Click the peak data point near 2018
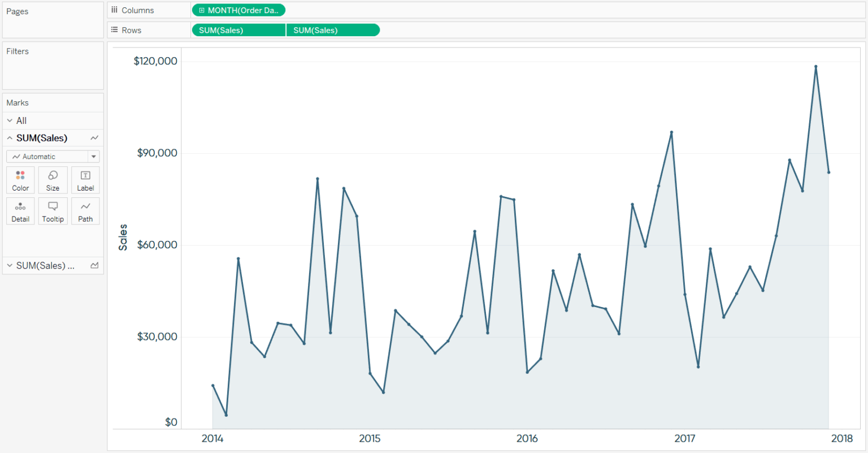The image size is (868, 453). coord(815,66)
